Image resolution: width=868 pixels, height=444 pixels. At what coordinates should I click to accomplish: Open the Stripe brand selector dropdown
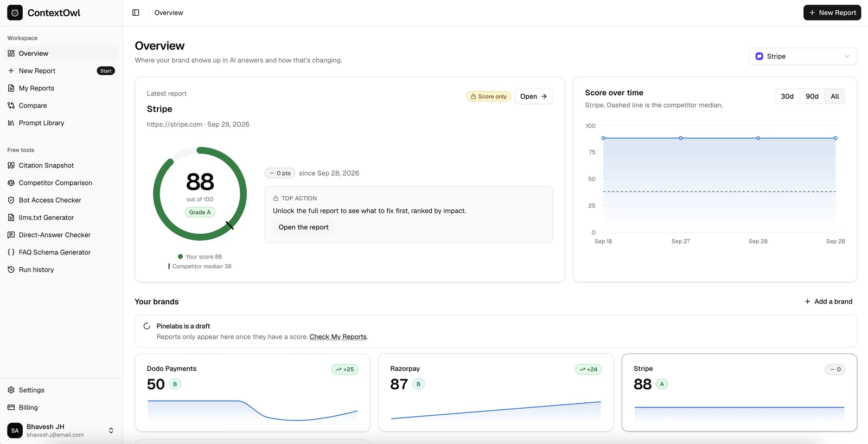coord(803,56)
